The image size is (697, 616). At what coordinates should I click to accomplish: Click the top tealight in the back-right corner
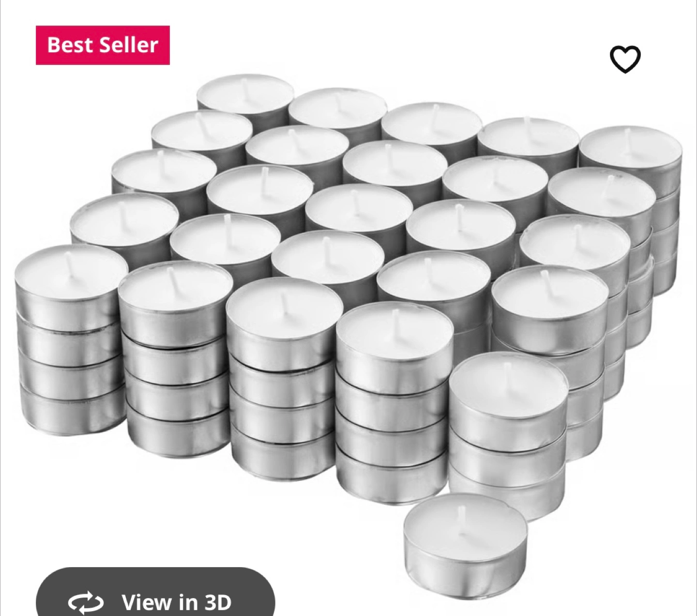(x=630, y=146)
